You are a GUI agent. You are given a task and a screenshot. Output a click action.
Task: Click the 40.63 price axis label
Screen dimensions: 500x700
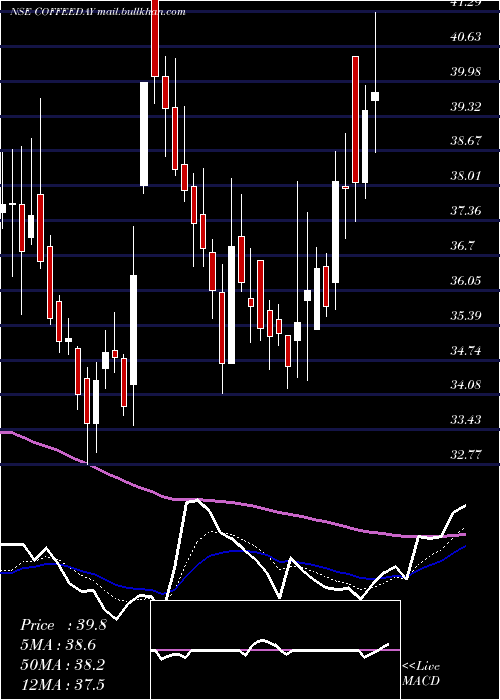(466, 36)
